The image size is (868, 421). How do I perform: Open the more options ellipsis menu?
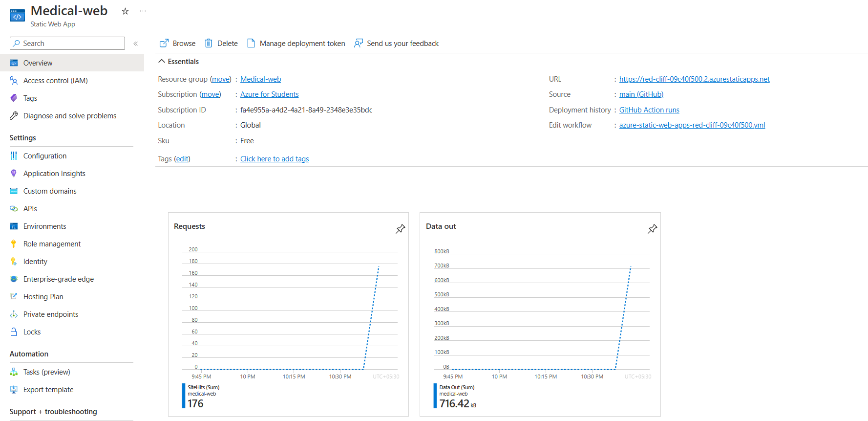click(x=143, y=11)
